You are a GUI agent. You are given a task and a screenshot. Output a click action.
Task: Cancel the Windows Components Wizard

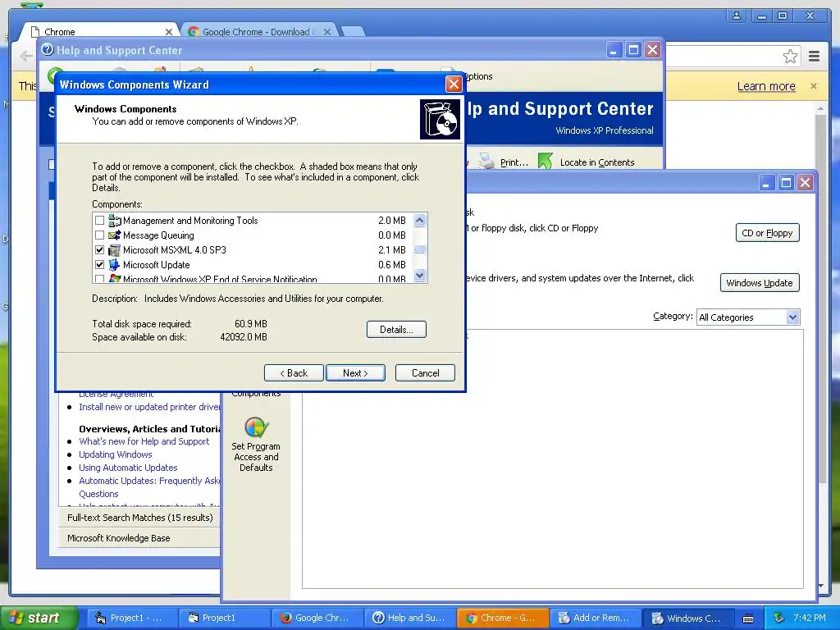tap(426, 373)
